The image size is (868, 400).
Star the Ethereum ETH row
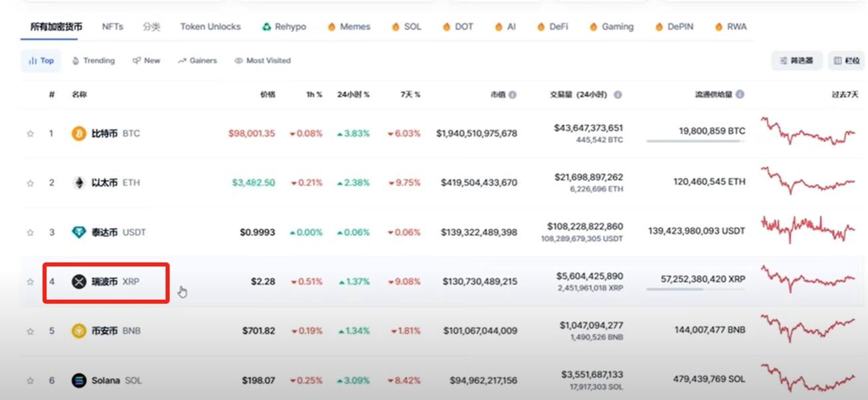tap(30, 183)
